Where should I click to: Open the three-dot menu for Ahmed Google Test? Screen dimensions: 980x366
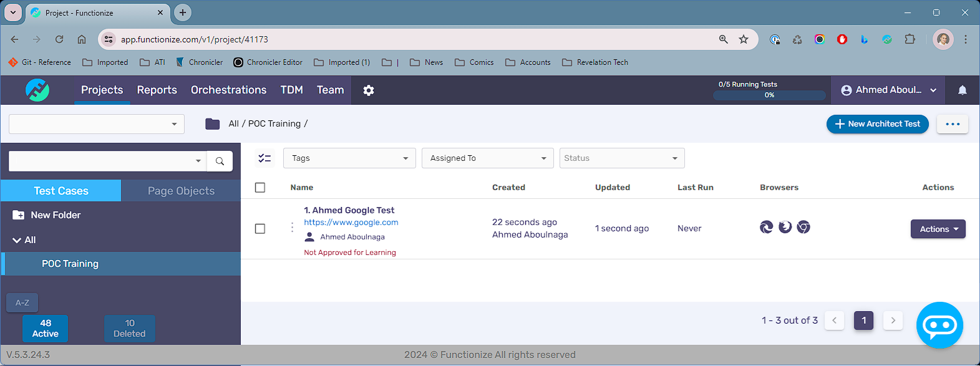(292, 228)
